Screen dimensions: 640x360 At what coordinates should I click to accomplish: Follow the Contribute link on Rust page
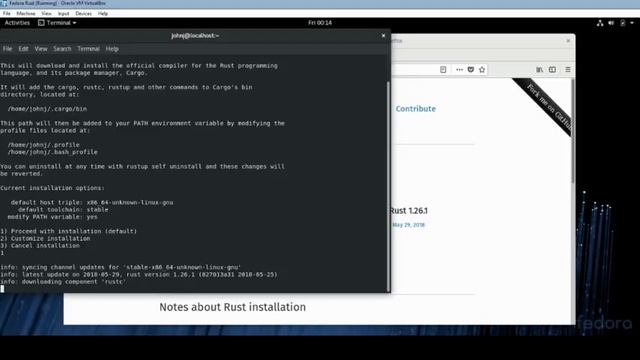pos(416,109)
